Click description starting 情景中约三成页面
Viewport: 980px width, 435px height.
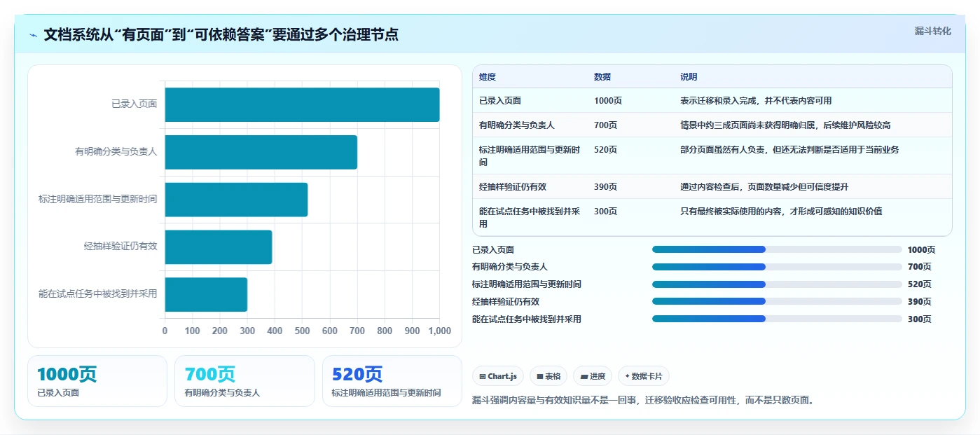pyautogui.click(x=785, y=125)
